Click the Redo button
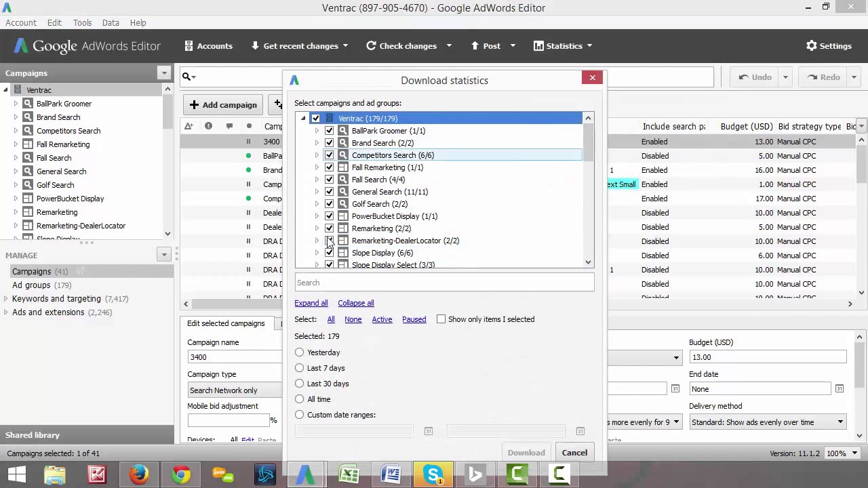The height and width of the screenshot is (488, 868). coord(824,77)
